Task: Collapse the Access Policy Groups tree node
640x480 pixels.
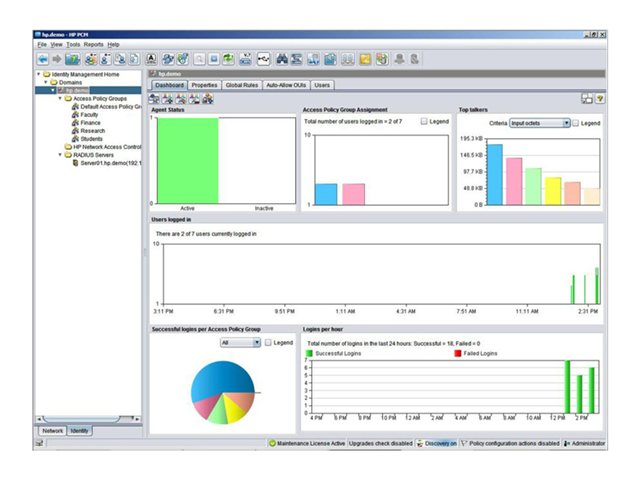Action: pos(61,99)
